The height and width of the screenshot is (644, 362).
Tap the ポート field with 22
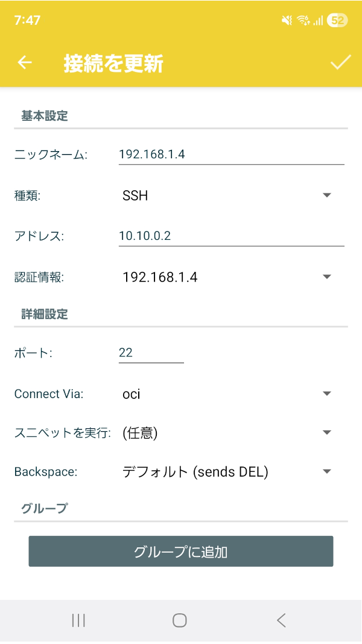pyautogui.click(x=151, y=353)
